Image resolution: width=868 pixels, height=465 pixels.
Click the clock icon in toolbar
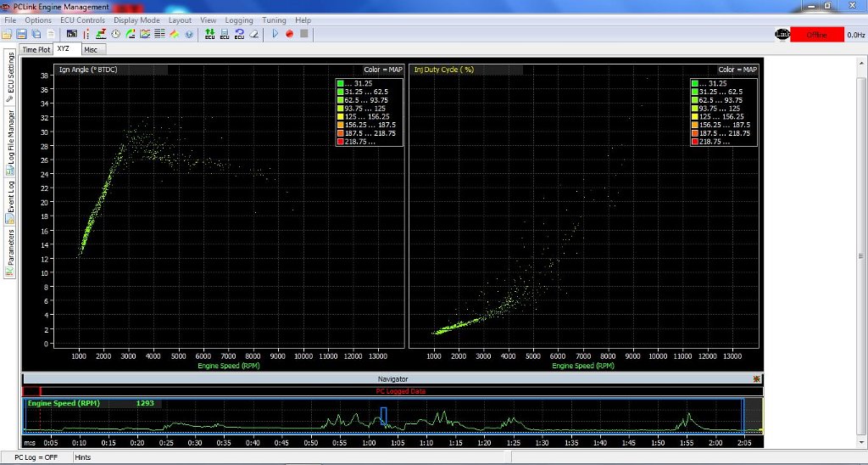(x=115, y=34)
